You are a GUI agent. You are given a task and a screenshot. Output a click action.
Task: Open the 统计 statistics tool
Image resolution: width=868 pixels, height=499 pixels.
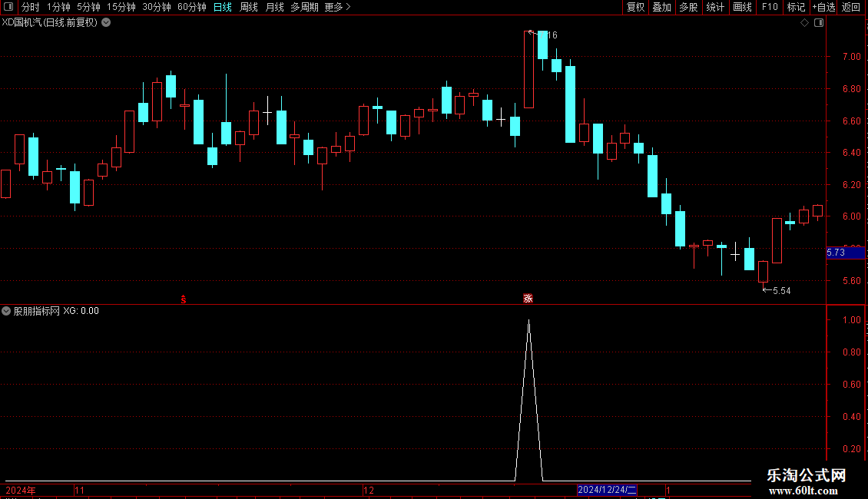715,7
